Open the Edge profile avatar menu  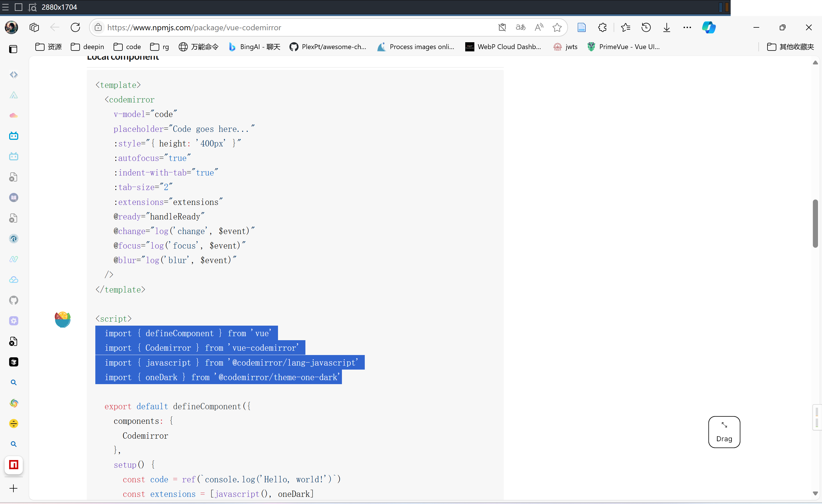[x=12, y=27]
